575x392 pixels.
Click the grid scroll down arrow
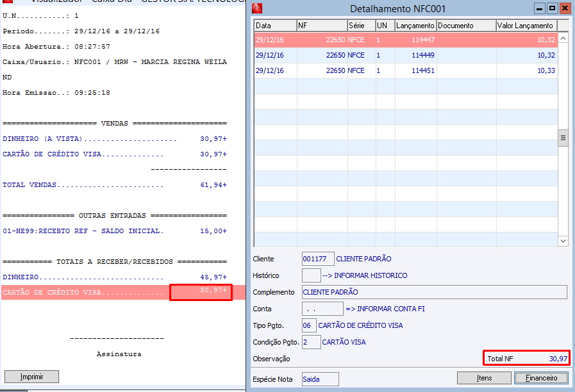click(x=563, y=241)
